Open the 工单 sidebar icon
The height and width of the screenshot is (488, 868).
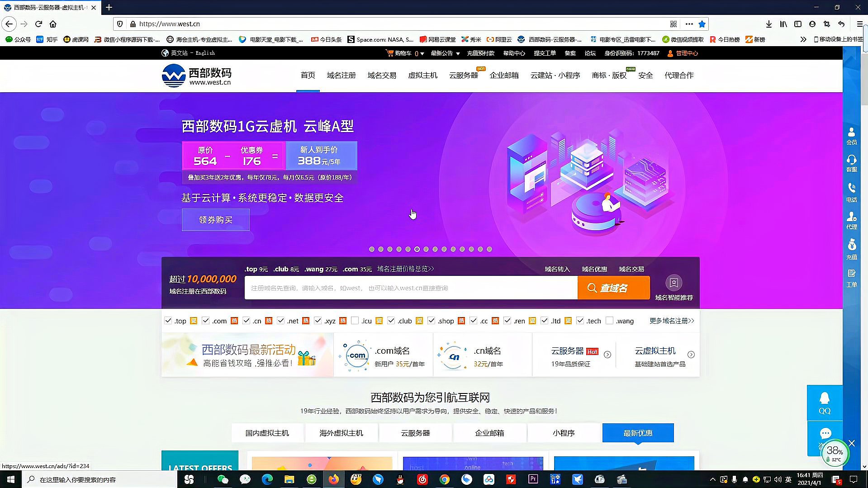tap(852, 279)
